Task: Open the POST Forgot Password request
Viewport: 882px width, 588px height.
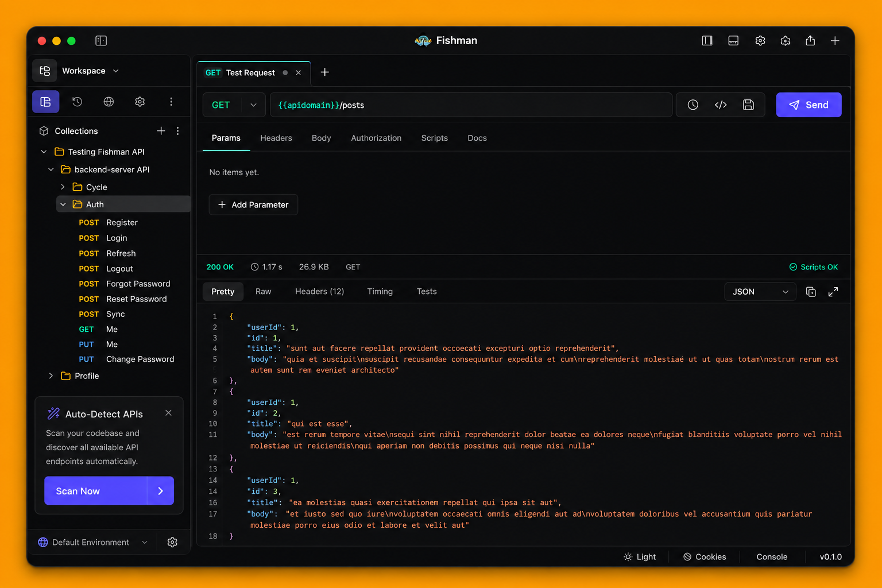Action: coord(125,284)
